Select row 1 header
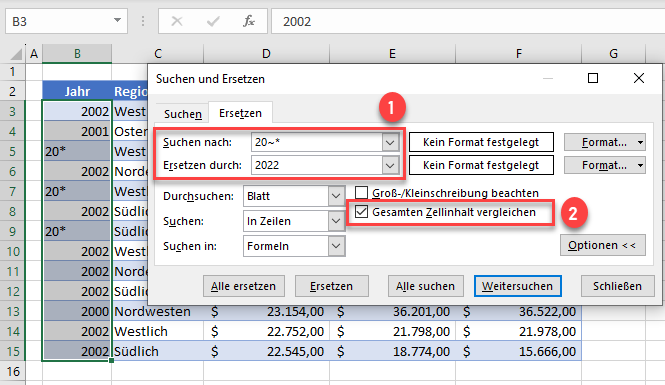The width and height of the screenshot is (665, 385). pos(13,72)
